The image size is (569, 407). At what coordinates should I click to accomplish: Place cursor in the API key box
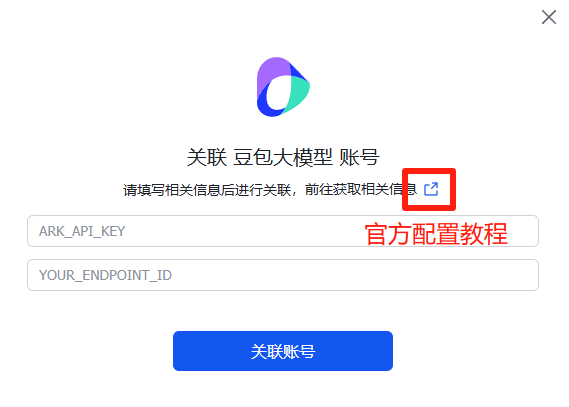[x=283, y=231]
